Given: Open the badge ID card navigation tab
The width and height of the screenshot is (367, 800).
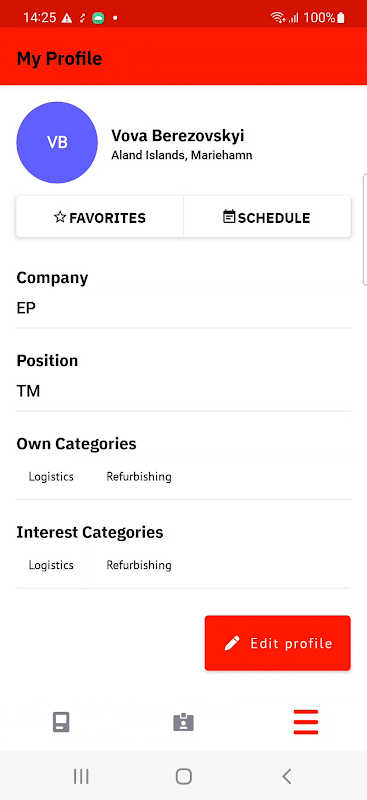Looking at the screenshot, I should pos(183,722).
